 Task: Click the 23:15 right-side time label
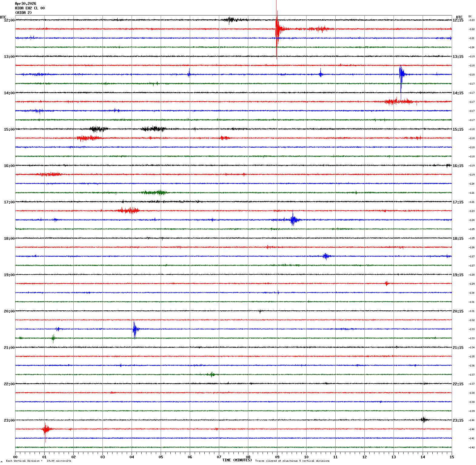coord(458,420)
